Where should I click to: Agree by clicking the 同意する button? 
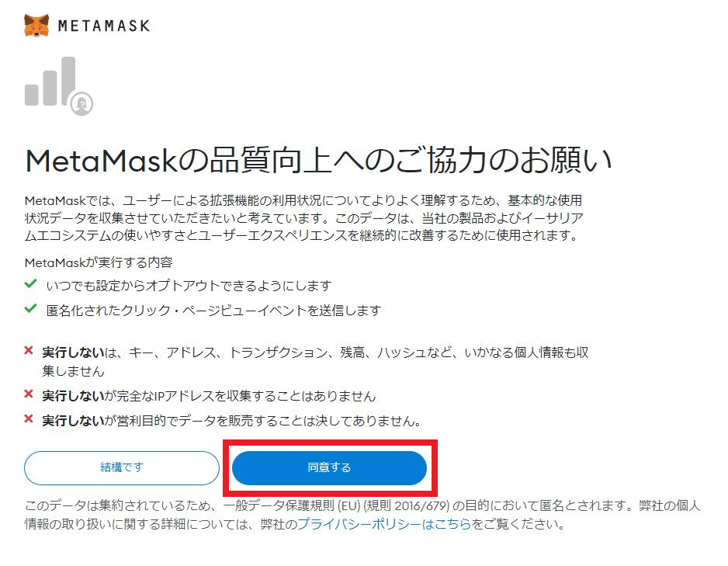(x=329, y=467)
